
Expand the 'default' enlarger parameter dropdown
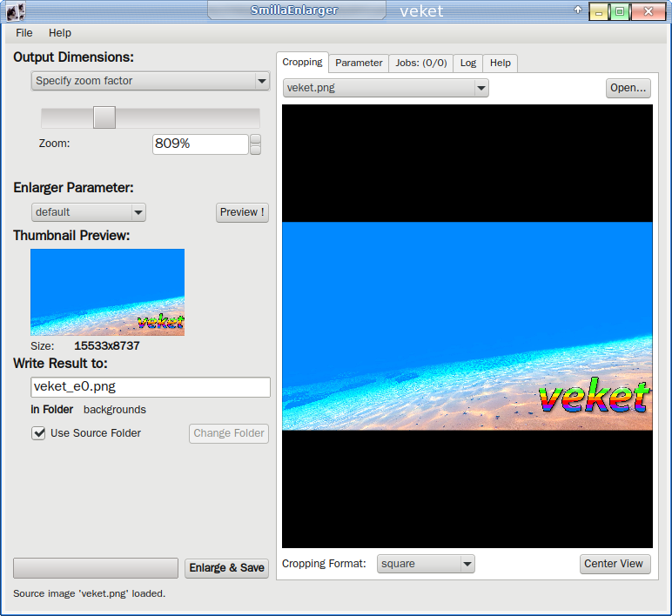pos(88,212)
